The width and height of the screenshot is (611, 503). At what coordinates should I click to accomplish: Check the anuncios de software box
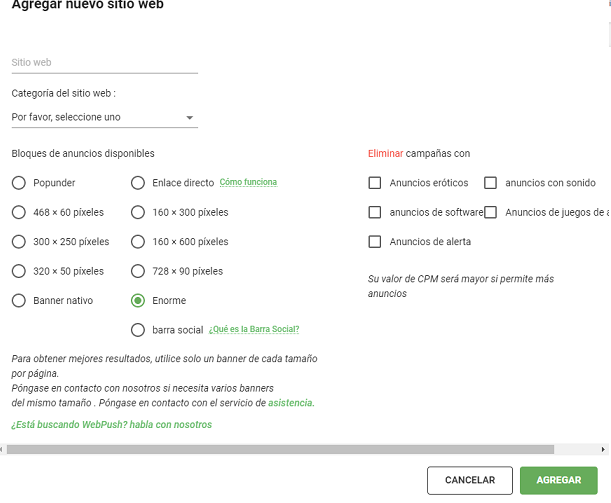375,212
